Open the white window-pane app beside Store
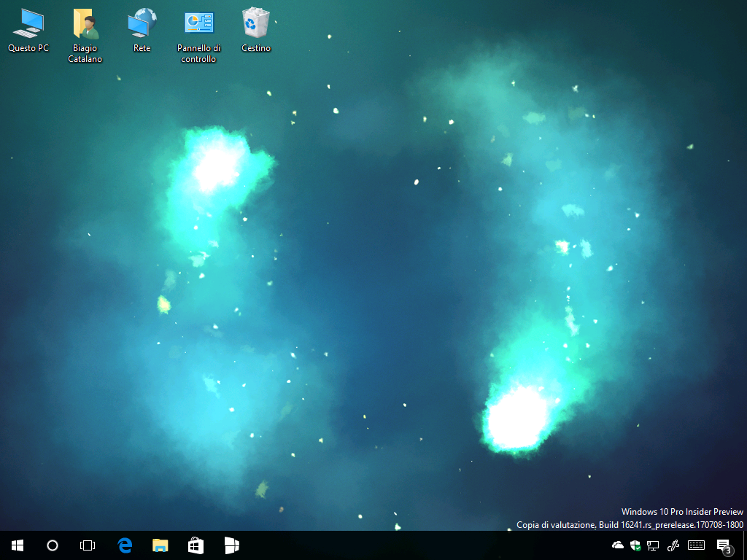The width and height of the screenshot is (747, 560). click(x=231, y=545)
